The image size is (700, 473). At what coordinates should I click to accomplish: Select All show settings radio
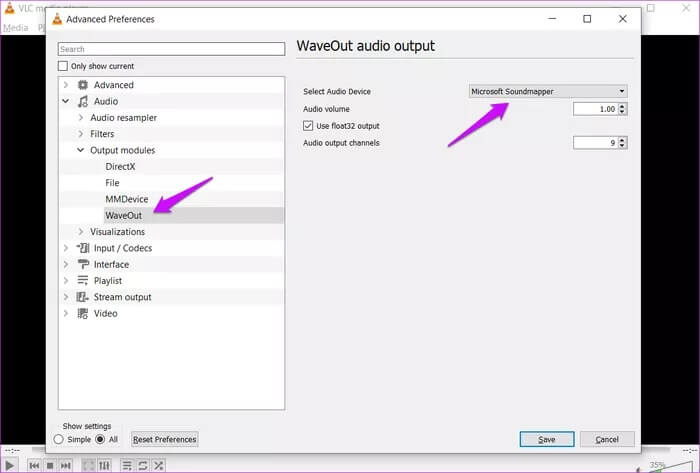click(100, 440)
